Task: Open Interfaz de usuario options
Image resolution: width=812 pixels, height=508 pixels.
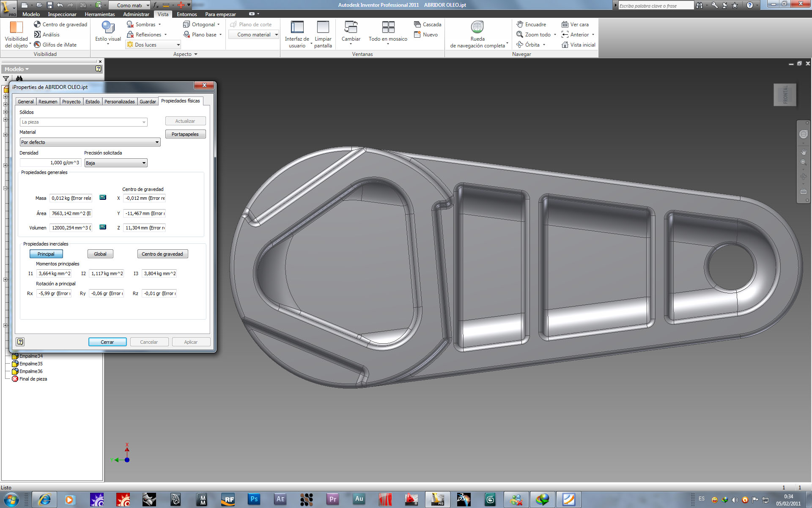Action: (x=297, y=34)
